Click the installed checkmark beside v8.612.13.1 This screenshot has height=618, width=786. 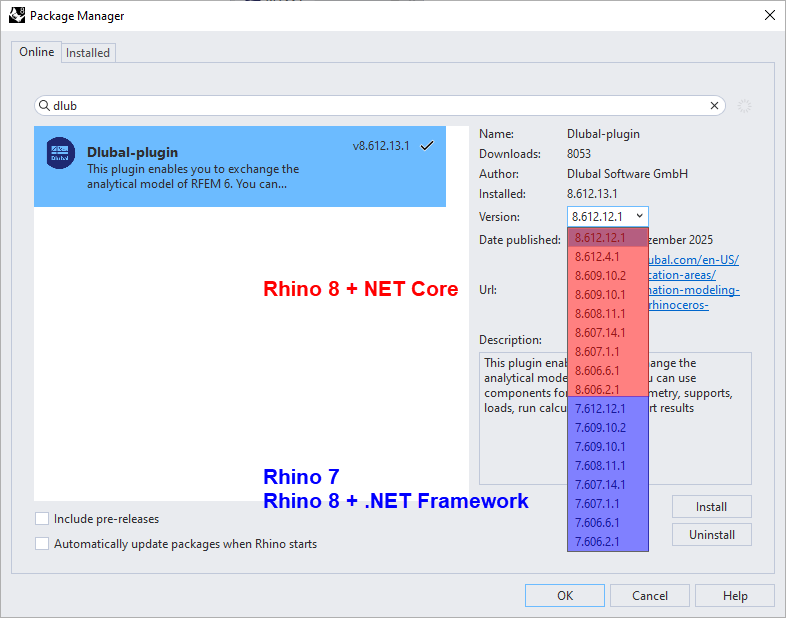pos(427,146)
